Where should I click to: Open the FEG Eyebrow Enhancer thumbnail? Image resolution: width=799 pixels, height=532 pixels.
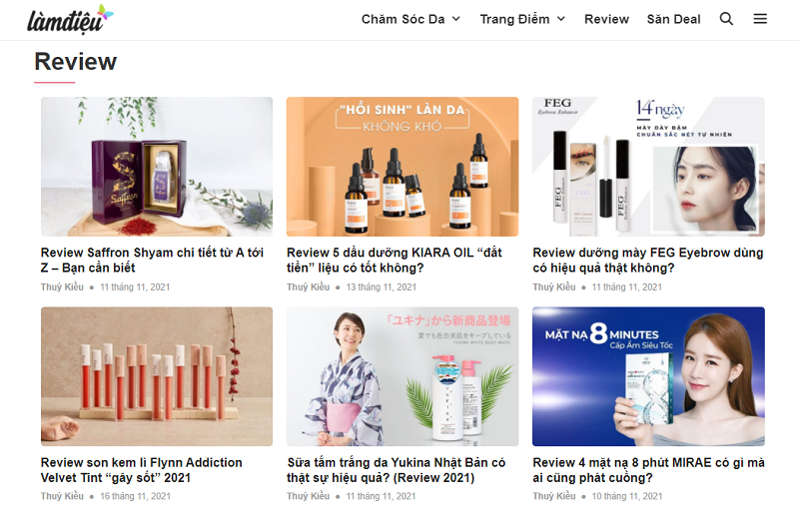(x=648, y=167)
